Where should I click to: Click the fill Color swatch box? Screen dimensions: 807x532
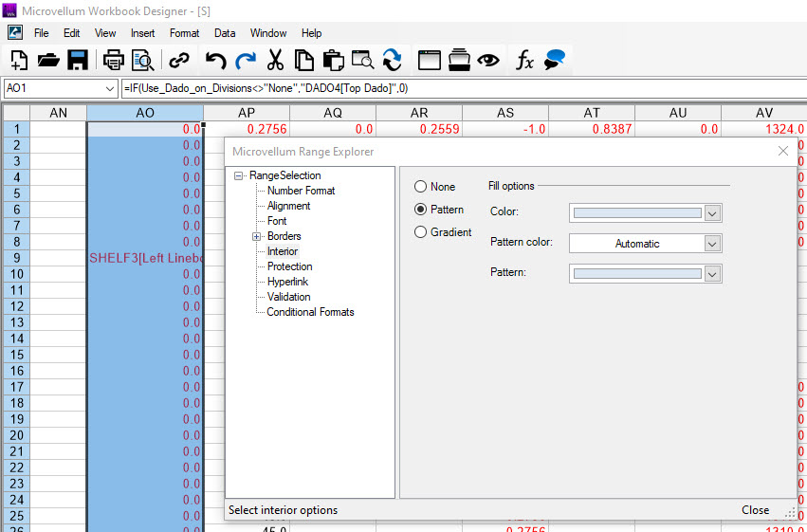coord(636,213)
